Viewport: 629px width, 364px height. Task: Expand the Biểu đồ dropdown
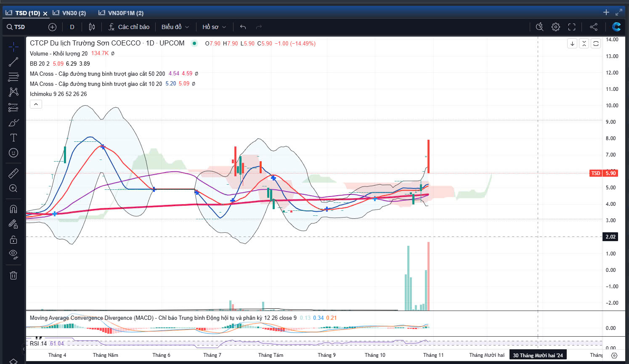pos(175,27)
